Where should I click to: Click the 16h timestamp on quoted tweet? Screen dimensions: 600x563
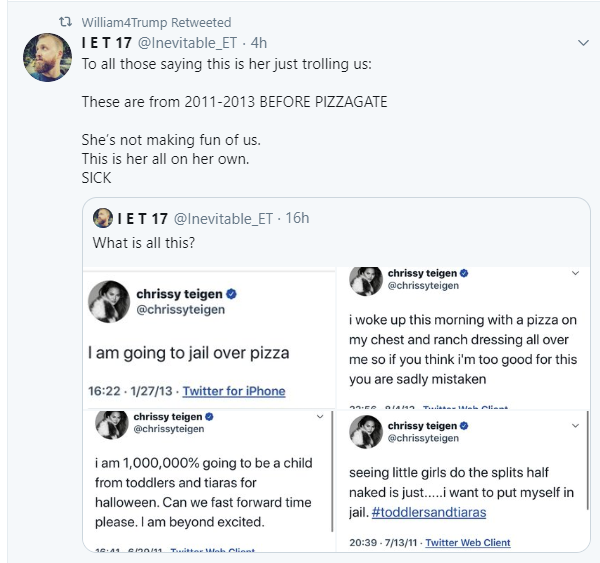pyautogui.click(x=296, y=218)
